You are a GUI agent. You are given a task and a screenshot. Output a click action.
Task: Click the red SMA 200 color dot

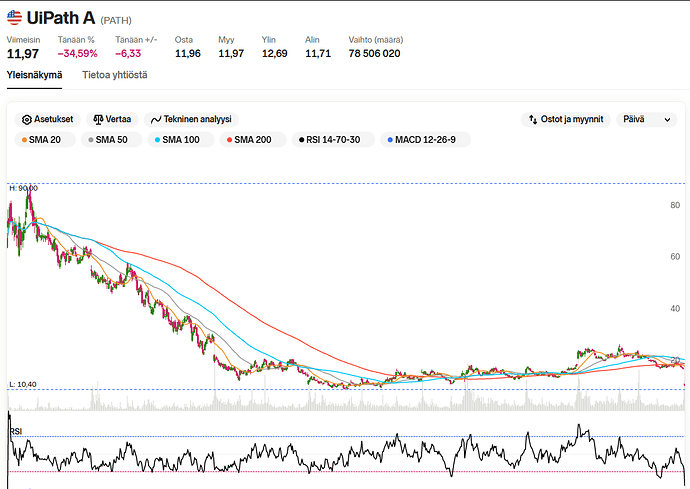[229, 140]
